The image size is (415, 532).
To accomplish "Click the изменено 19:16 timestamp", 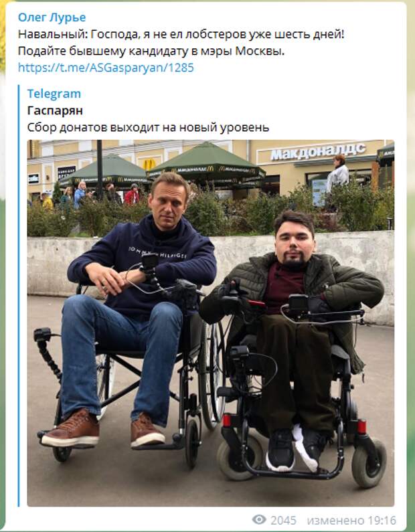I will coord(351,520).
